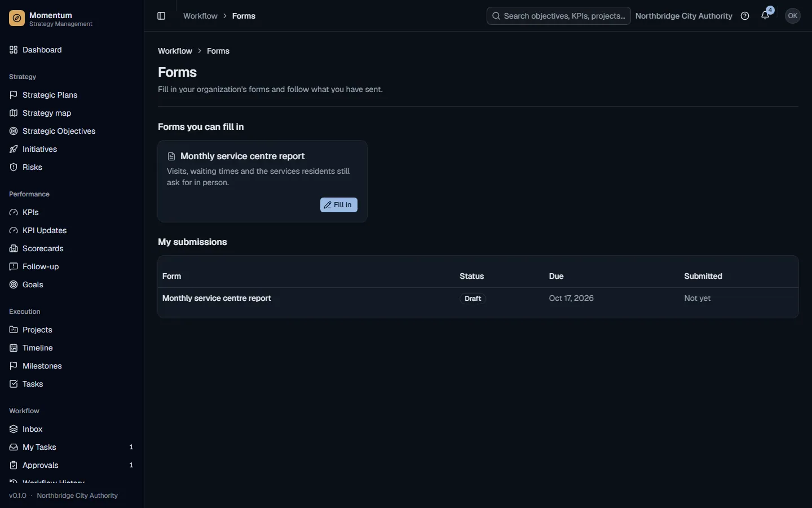The image size is (812, 508).
Task: Open Follow-up page
Action: tap(72, 266)
